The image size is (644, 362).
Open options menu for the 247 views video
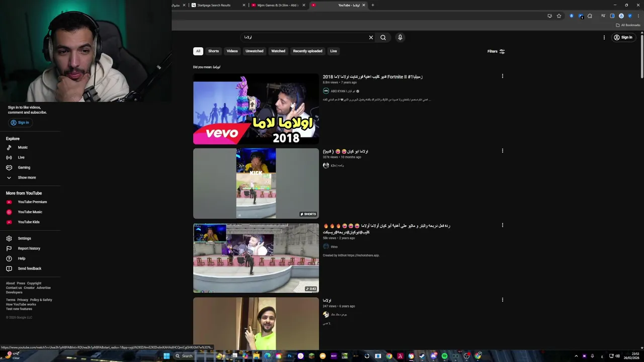(502, 300)
